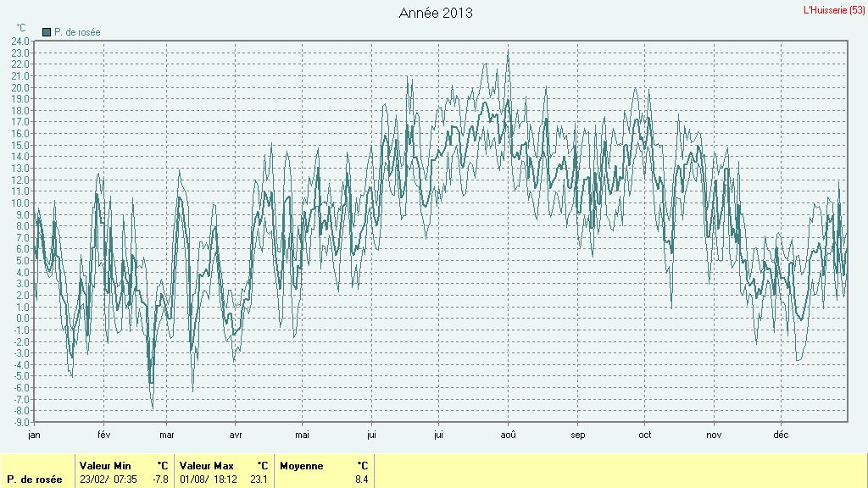
Task: Click the "mar" month label on the x-axis
Action: tap(167, 435)
